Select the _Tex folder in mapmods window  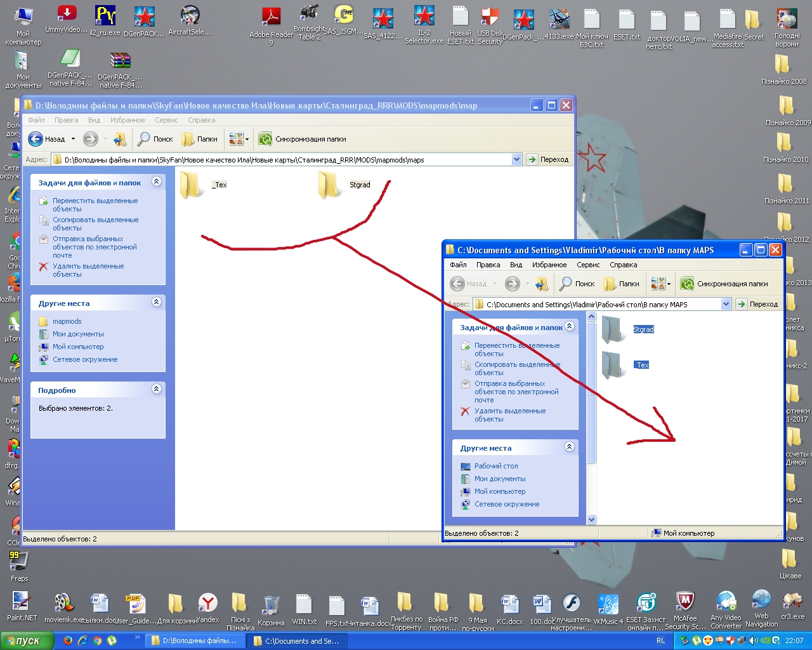click(x=203, y=185)
